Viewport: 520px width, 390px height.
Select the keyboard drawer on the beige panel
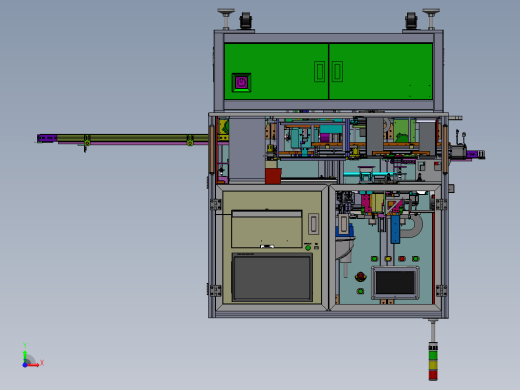[267, 229]
